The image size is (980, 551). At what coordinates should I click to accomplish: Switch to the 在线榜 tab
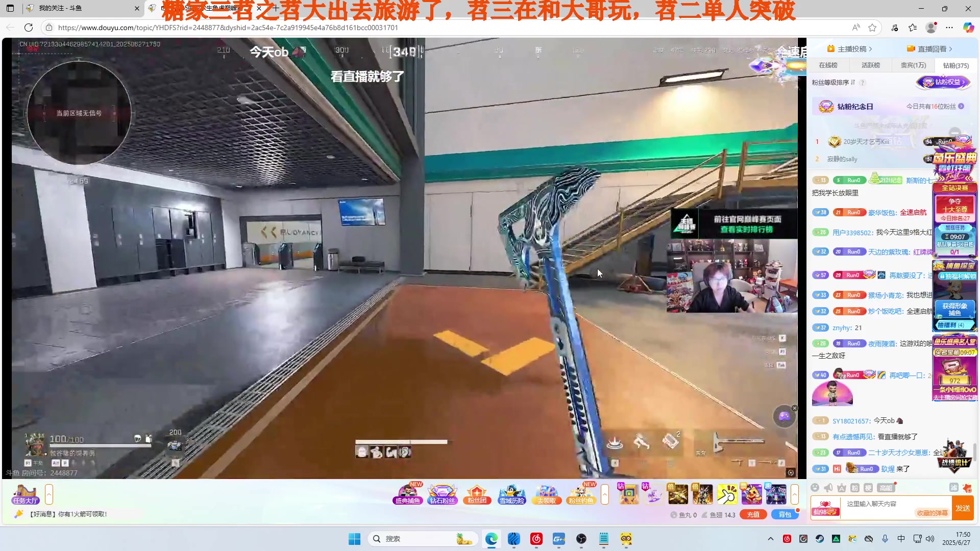[828, 65]
